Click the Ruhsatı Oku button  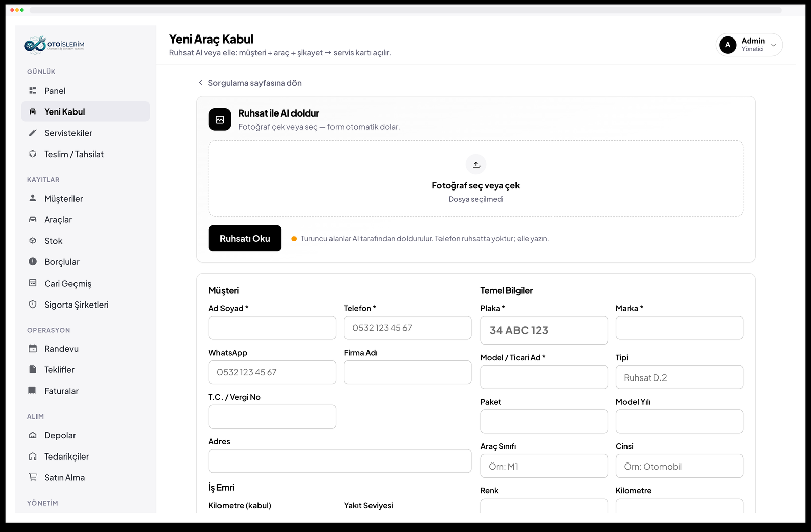click(x=245, y=238)
